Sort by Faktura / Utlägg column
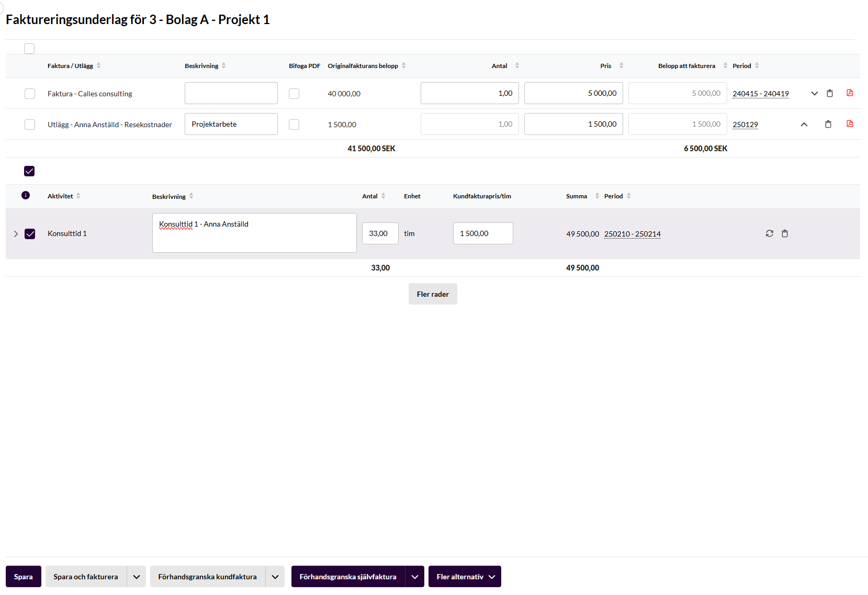The width and height of the screenshot is (868, 595). point(98,65)
